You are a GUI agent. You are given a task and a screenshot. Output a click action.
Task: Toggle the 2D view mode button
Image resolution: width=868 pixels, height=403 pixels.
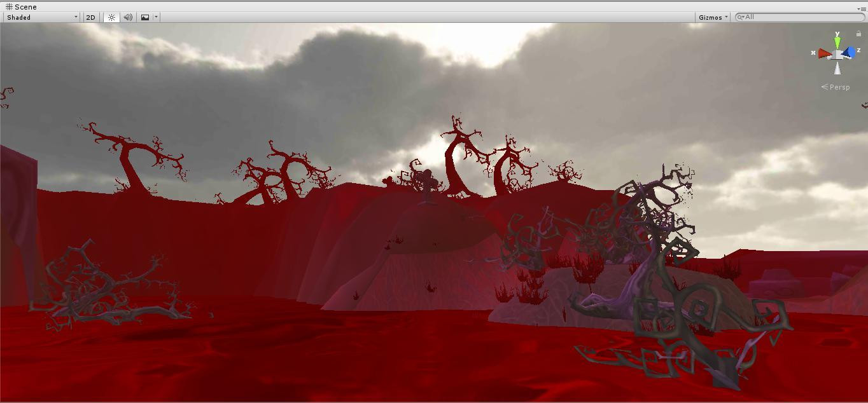[90, 17]
